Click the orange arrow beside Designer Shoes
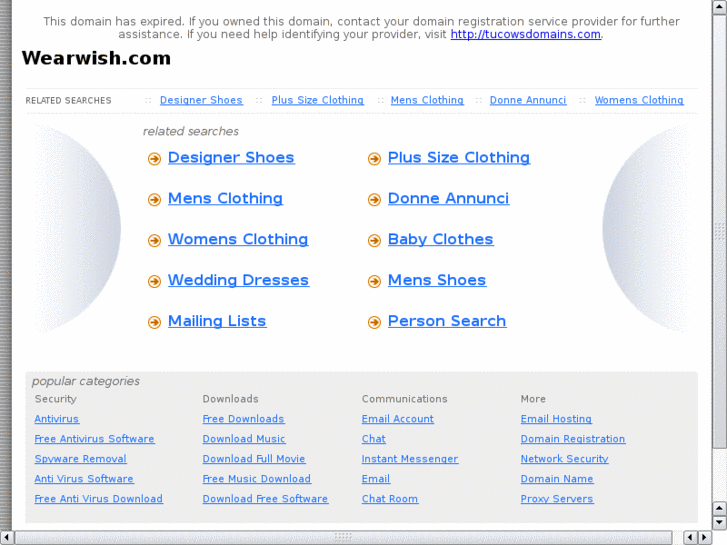The image size is (727, 545). [x=154, y=159]
